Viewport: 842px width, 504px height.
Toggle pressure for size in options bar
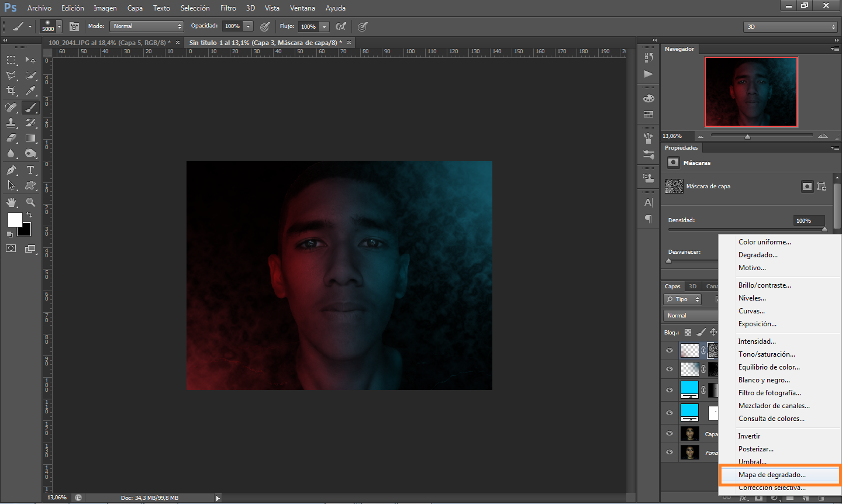363,26
